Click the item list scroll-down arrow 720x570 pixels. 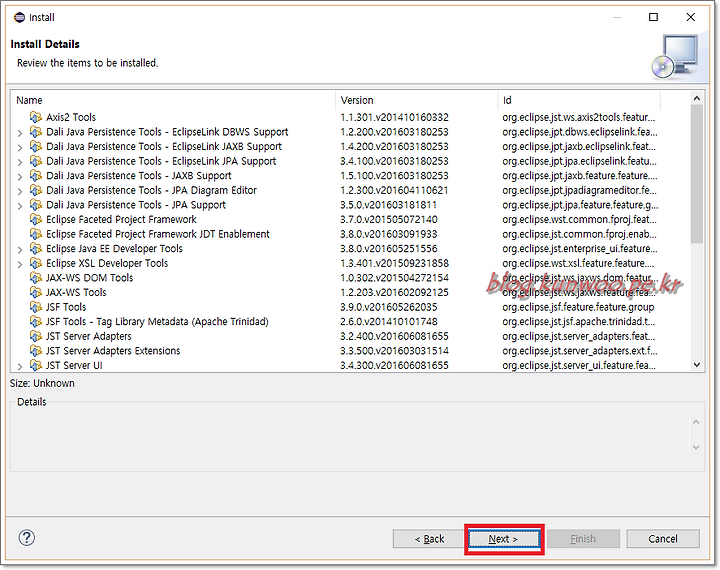pos(697,365)
